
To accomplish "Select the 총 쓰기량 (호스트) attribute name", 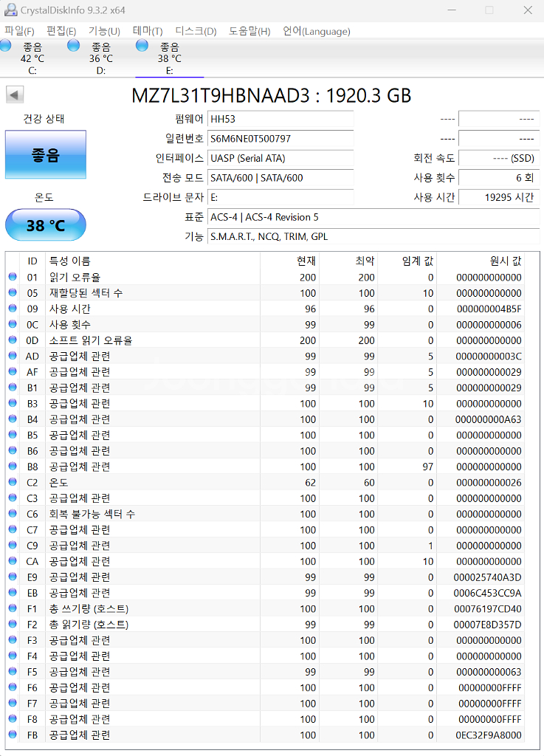I will [89, 609].
